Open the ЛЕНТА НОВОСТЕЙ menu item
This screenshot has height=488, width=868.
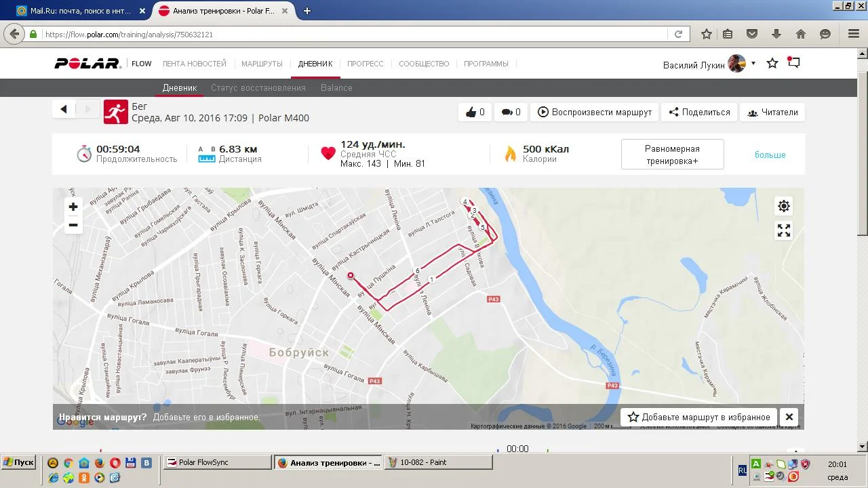click(x=194, y=64)
